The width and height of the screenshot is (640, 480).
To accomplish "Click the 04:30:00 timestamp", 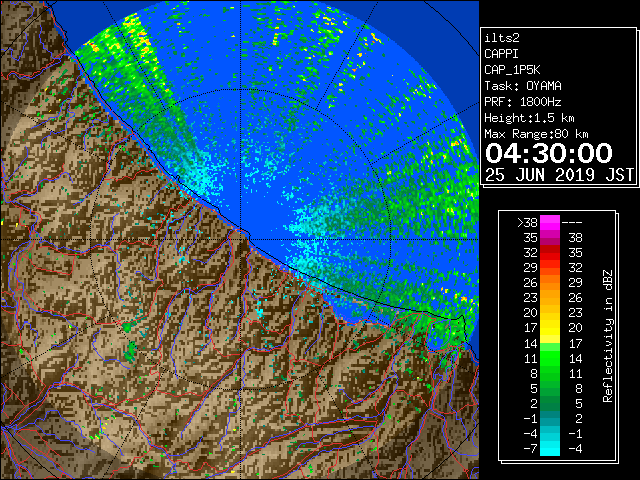I will pos(549,153).
